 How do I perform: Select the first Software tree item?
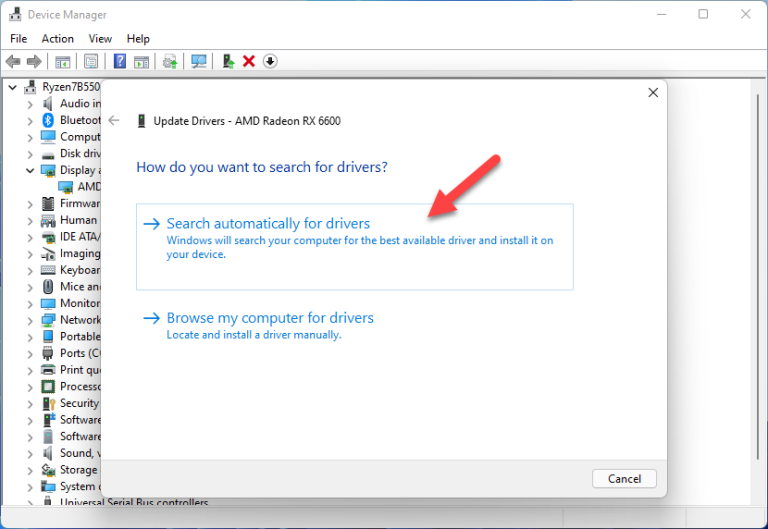pos(71,420)
